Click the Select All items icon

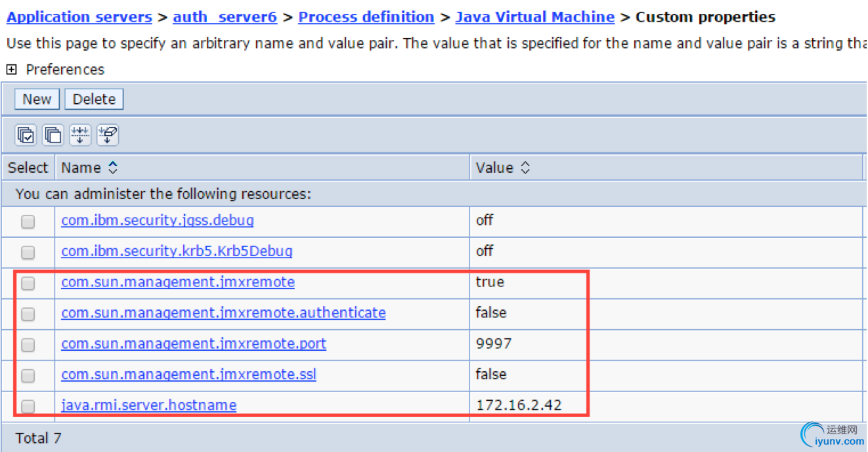click(x=26, y=135)
